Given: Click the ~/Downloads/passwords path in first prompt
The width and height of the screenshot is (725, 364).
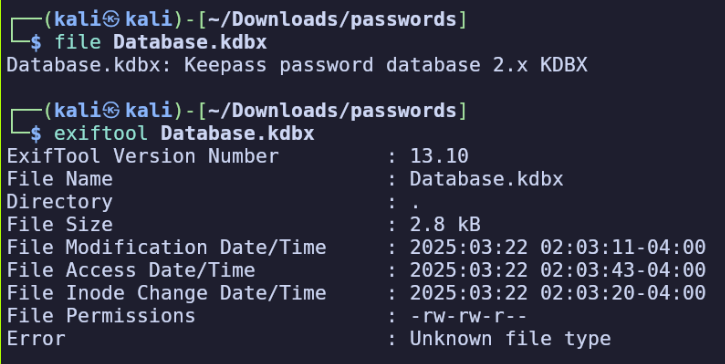Looking at the screenshot, I should coord(332,19).
